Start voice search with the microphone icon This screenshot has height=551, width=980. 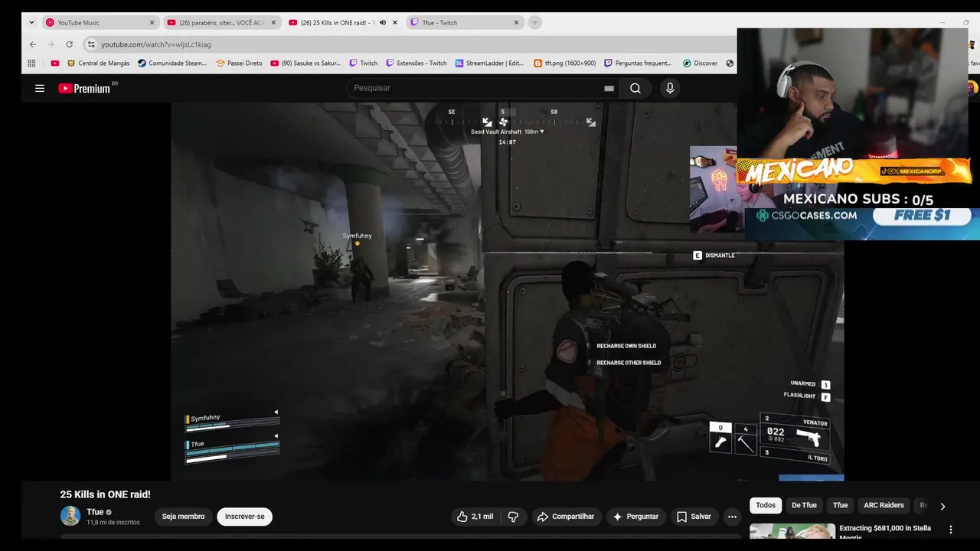coord(670,88)
